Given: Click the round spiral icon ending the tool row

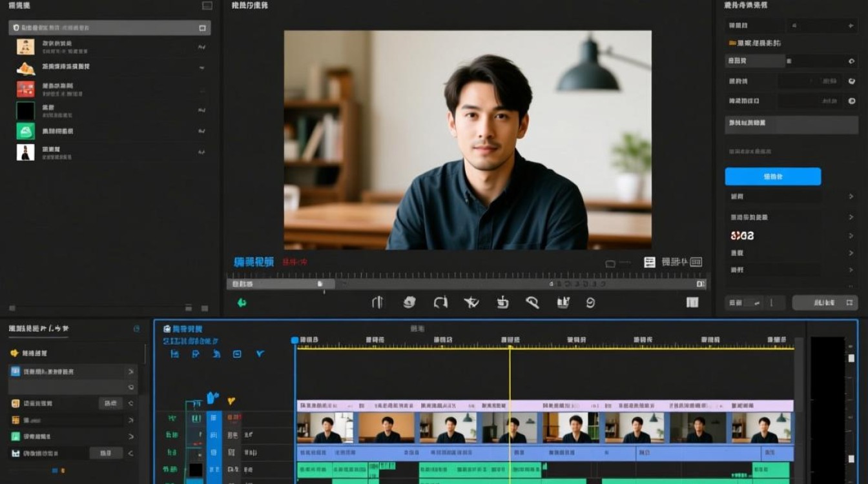Looking at the screenshot, I should pos(590,302).
